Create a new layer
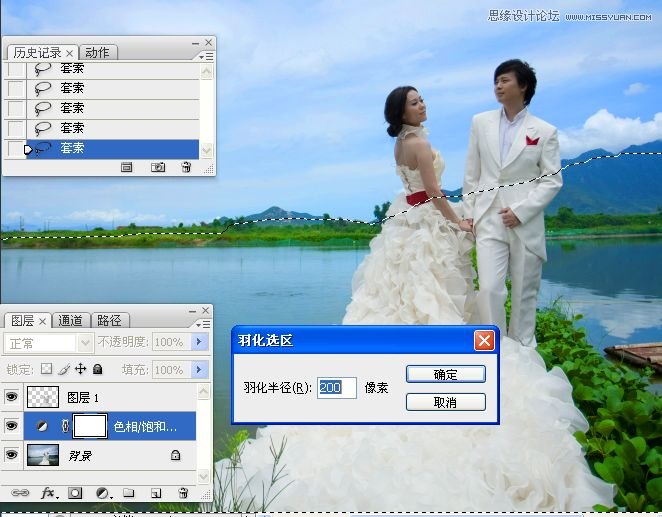This screenshot has height=517, width=662. [x=156, y=493]
